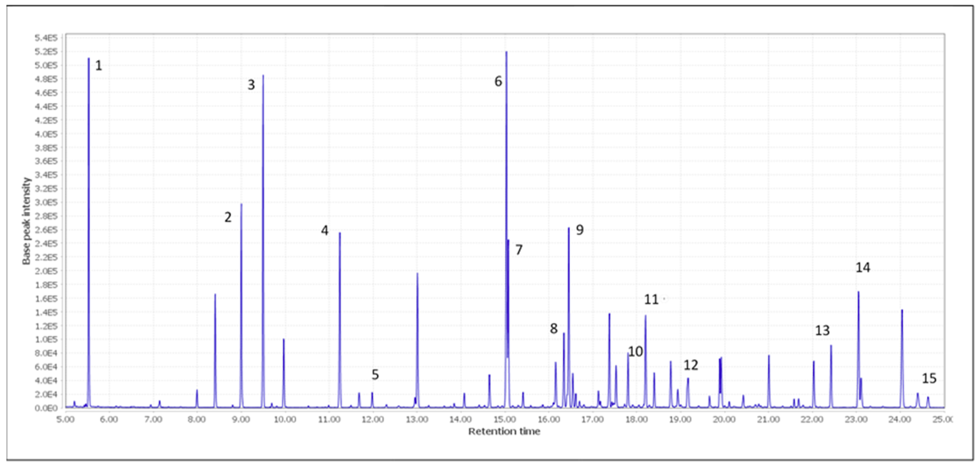
Task: Click the 1.0E5 intensity axis value
Action: (46, 339)
